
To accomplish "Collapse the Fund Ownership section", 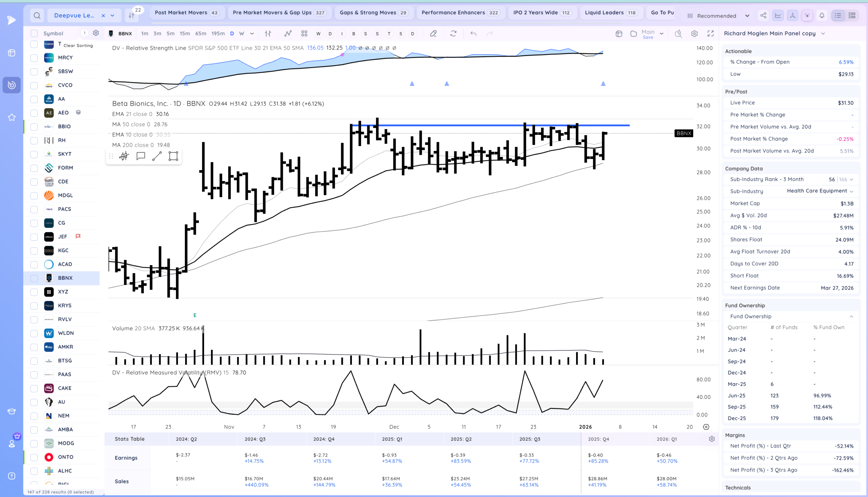I will coord(851,316).
